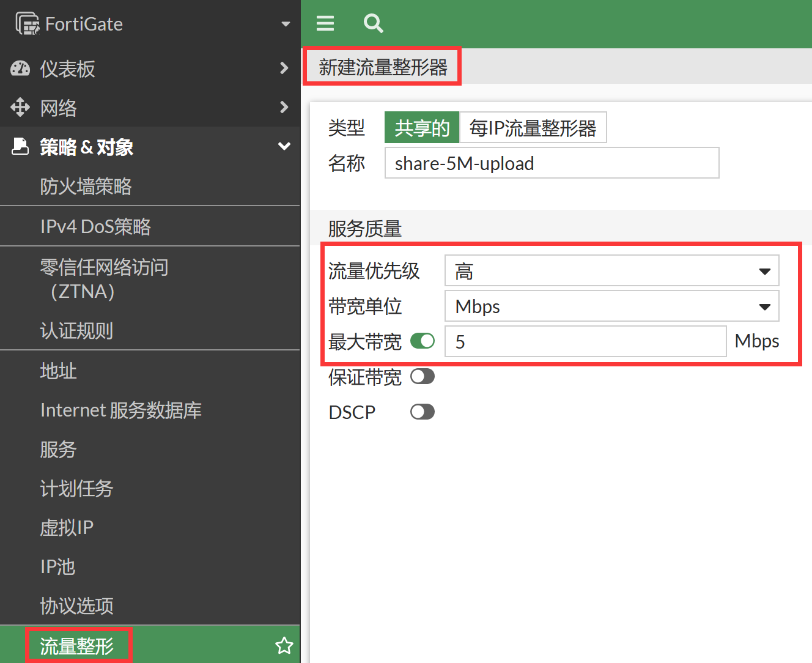Screen dimensions: 812x663
Task: Enable the 保证带宽 toggle
Action: click(422, 376)
